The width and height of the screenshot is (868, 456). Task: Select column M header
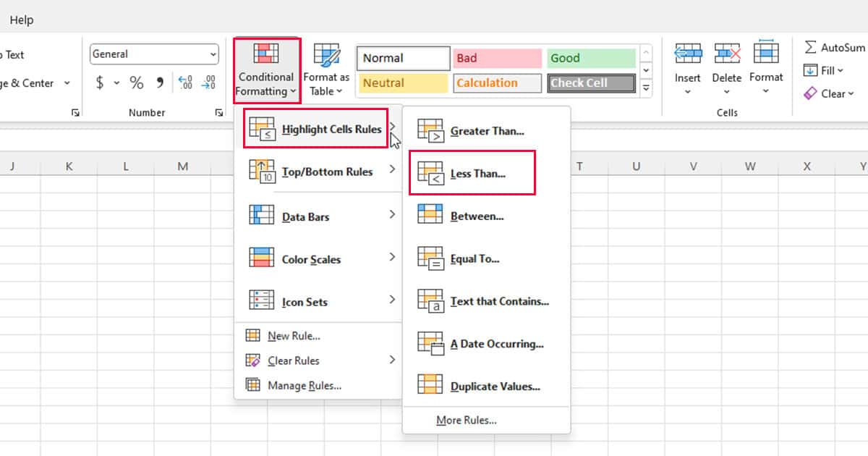182,166
